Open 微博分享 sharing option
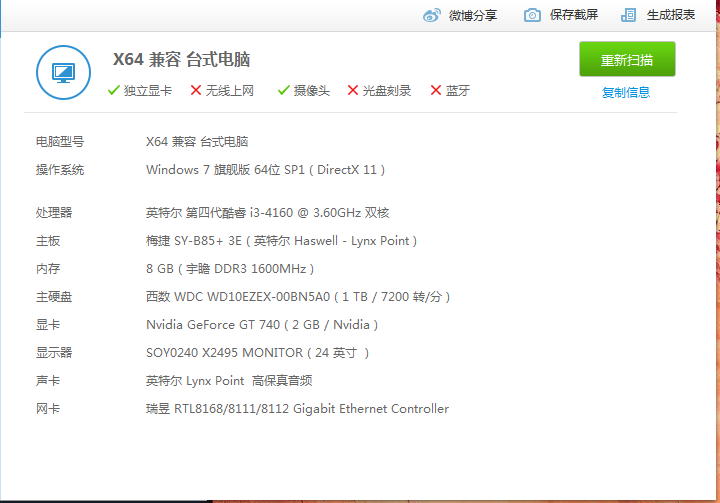 pos(473,16)
